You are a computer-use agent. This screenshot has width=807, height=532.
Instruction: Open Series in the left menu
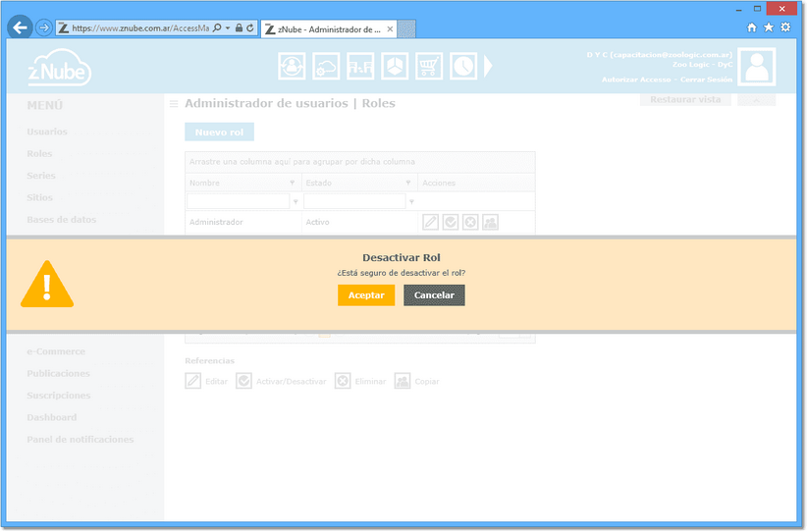41,176
